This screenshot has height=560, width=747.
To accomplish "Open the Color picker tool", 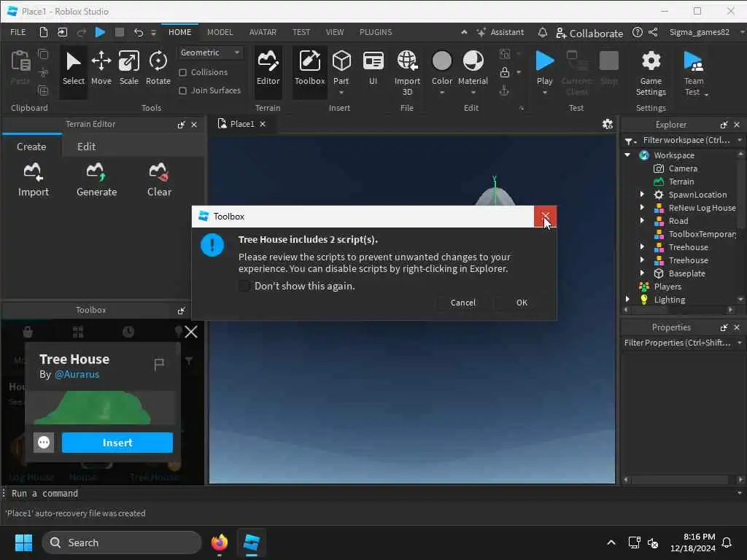I will click(441, 71).
